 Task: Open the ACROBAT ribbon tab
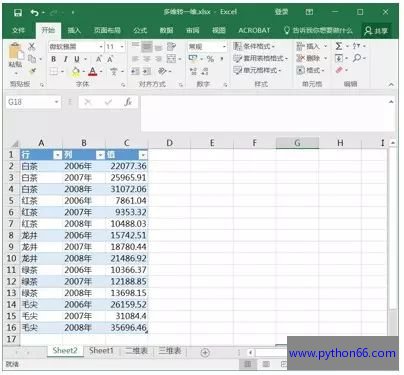(x=254, y=30)
